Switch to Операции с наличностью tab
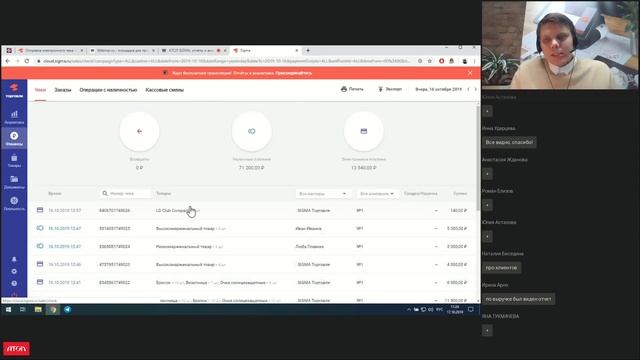This screenshot has width=640, height=360. tap(108, 90)
